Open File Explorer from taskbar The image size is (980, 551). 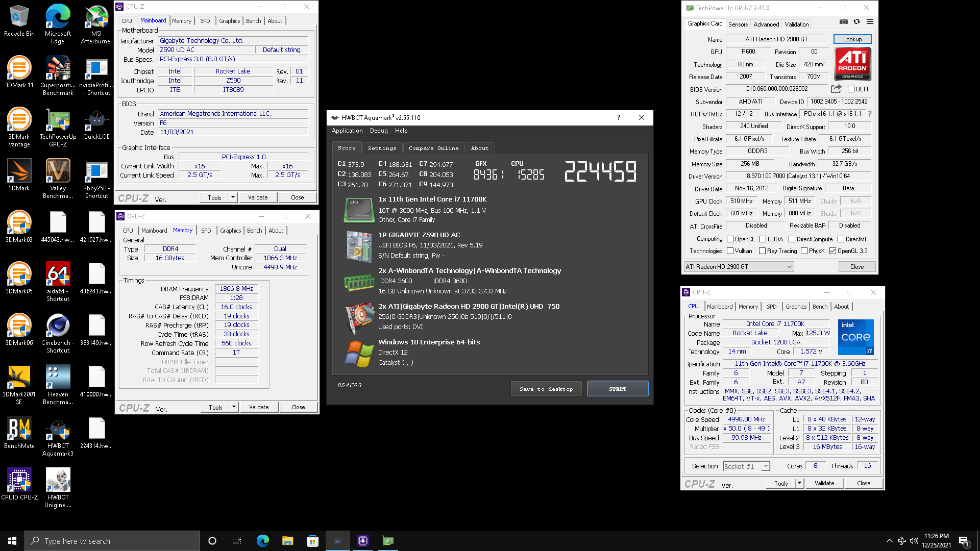click(287, 541)
